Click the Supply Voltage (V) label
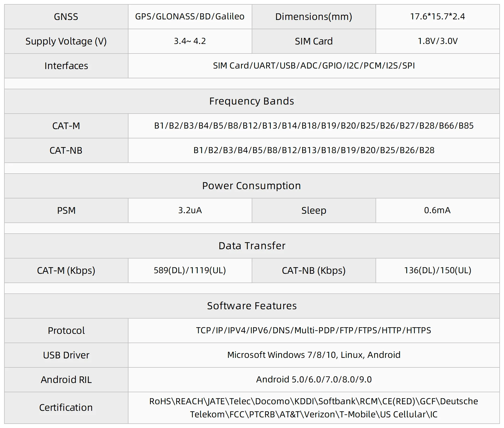504x428 pixels. click(x=66, y=41)
